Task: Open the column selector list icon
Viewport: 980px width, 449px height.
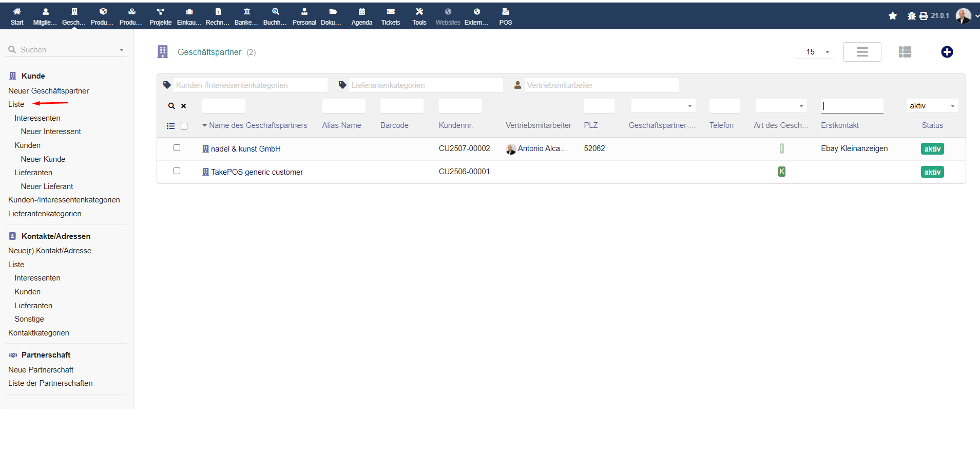Action: tap(170, 126)
